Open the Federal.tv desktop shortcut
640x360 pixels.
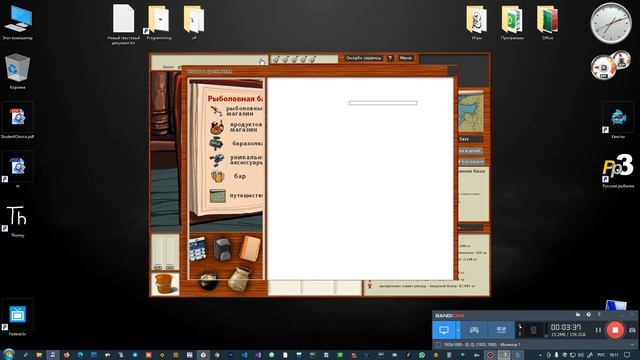[x=18, y=318]
